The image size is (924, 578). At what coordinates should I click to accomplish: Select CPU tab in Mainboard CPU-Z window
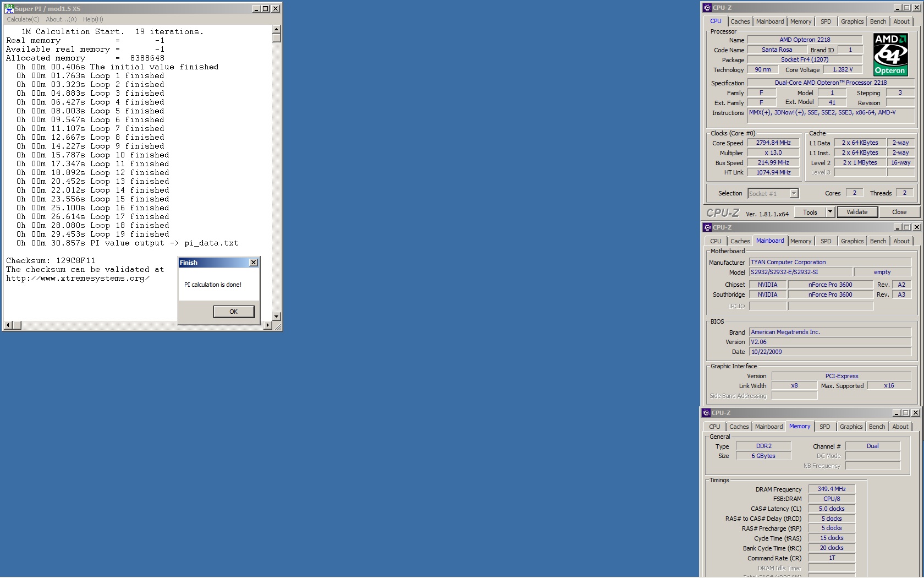(x=716, y=241)
